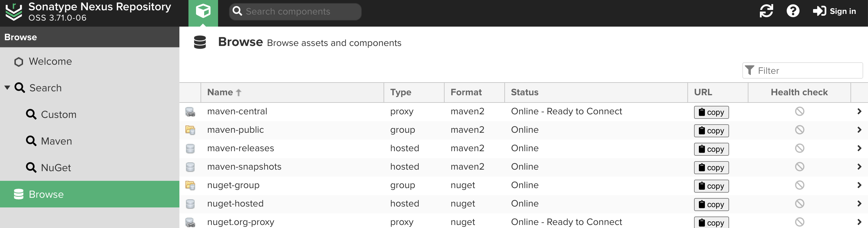Image resolution: width=868 pixels, height=228 pixels.
Task: Sort by Type column header
Action: tap(414, 93)
